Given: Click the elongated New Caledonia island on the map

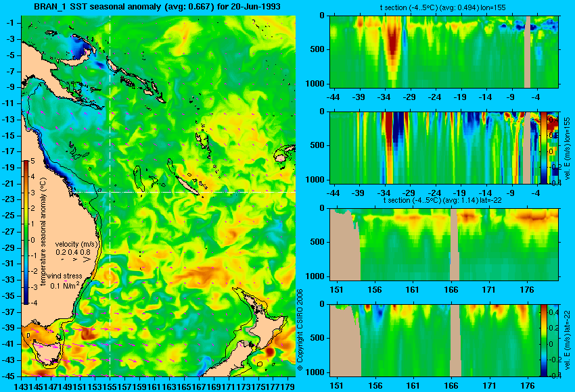Looking at the screenshot, I should point(187,185).
